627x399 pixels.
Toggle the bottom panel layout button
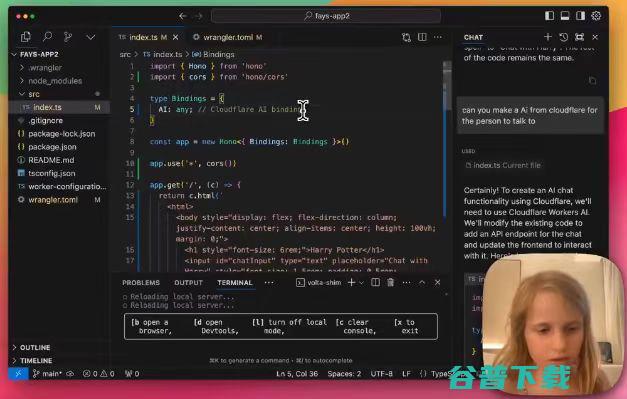tap(565, 16)
